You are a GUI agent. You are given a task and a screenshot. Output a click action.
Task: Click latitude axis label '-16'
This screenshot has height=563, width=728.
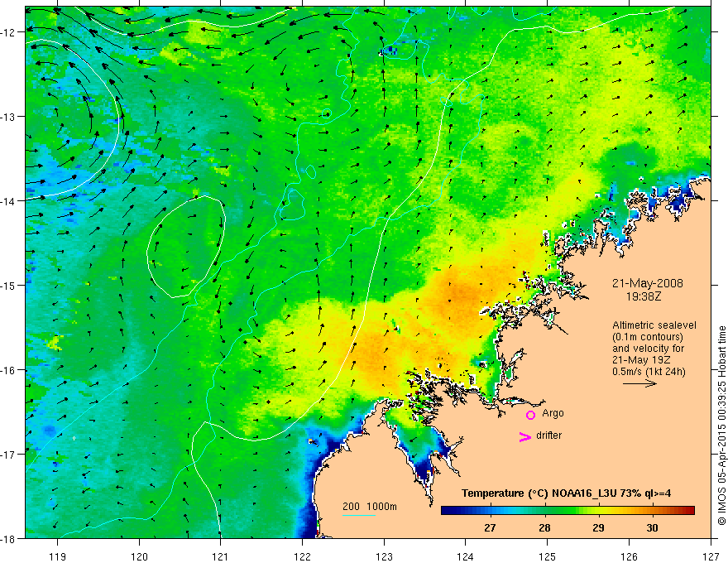8,370
